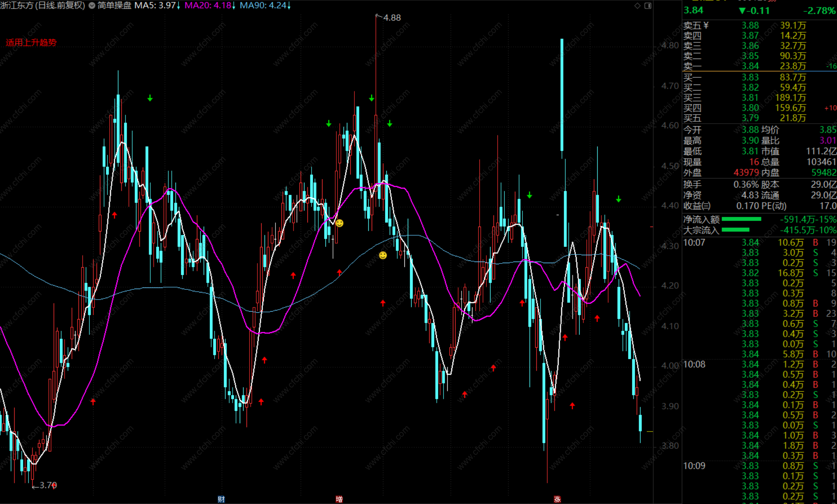Click the blue 财 marker on timeline
The image size is (837, 504).
point(221,499)
